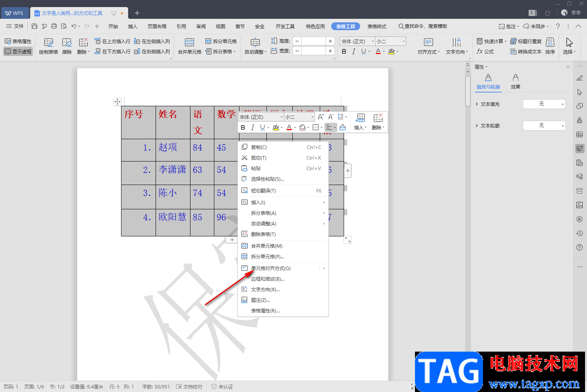Click the column width input field
Viewport: 587px width, 392px height.
314,51
